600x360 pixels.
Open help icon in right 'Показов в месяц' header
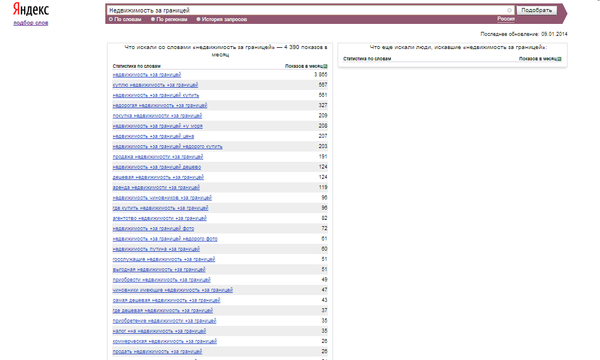tap(559, 59)
